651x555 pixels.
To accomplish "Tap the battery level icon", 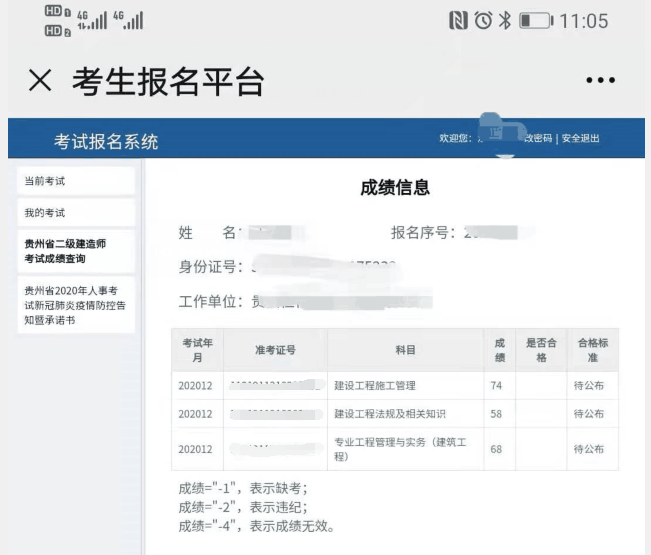I will click(x=535, y=22).
